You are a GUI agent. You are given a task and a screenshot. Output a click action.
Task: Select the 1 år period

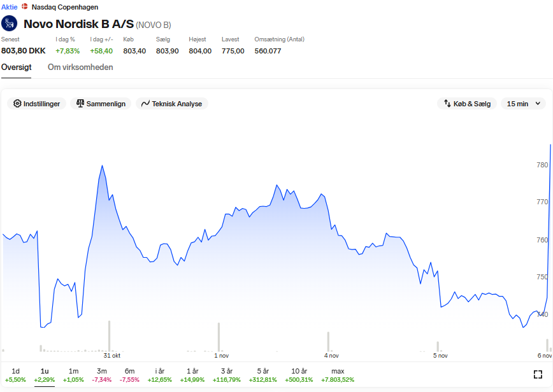coord(192,375)
